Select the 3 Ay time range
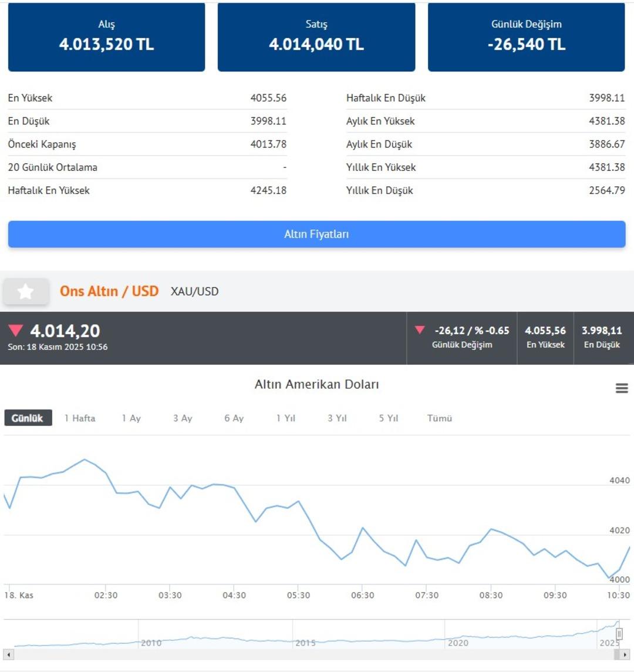The height and width of the screenshot is (672, 634). point(183,418)
